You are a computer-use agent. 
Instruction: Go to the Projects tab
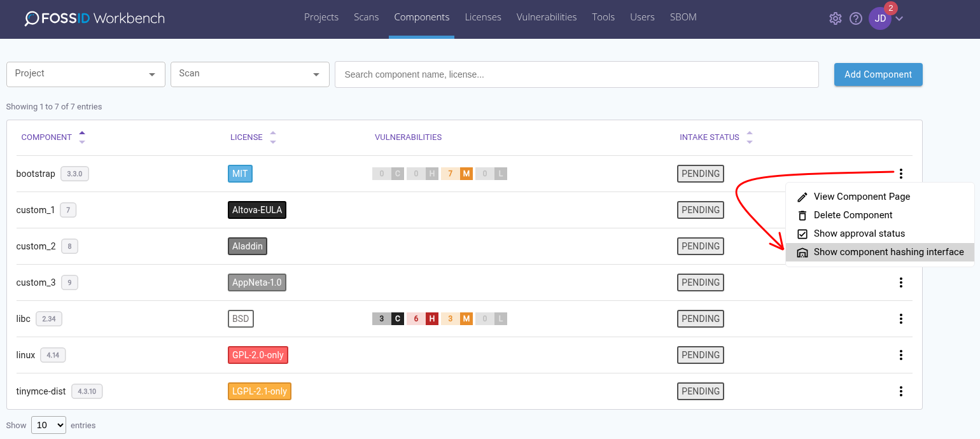pos(321,18)
